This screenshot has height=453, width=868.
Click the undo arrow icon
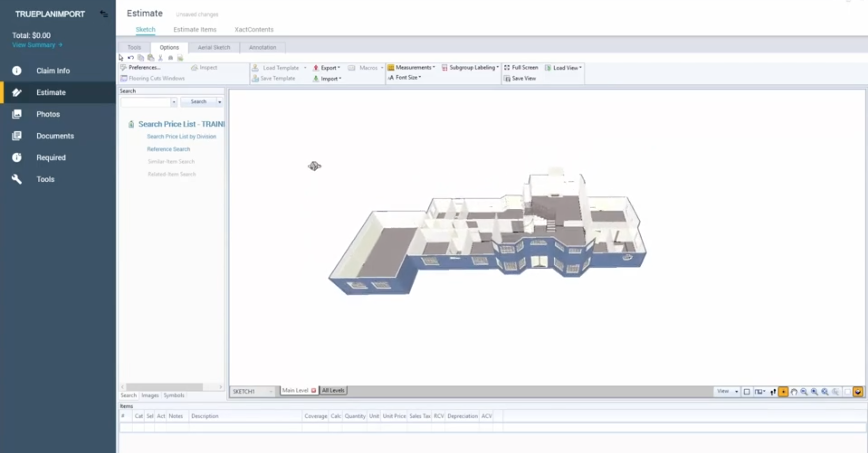131,58
